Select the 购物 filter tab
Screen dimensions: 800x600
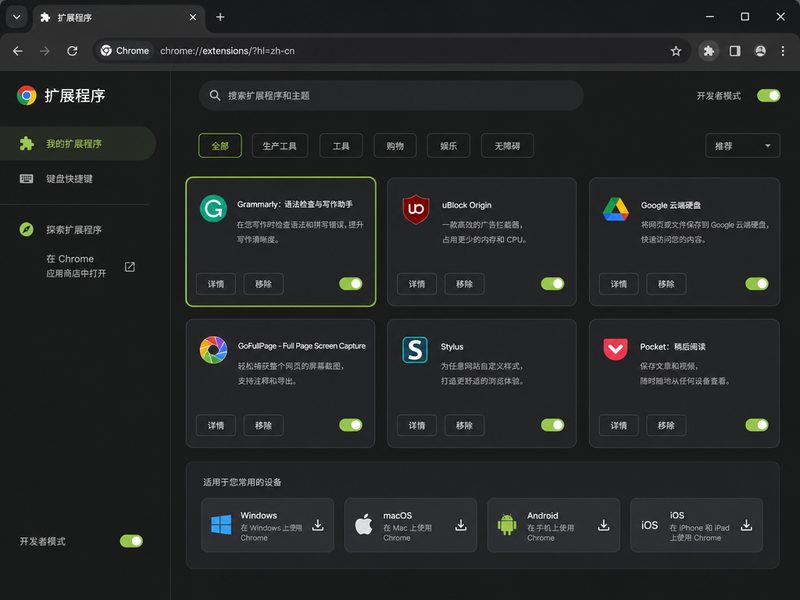pyautogui.click(x=395, y=146)
